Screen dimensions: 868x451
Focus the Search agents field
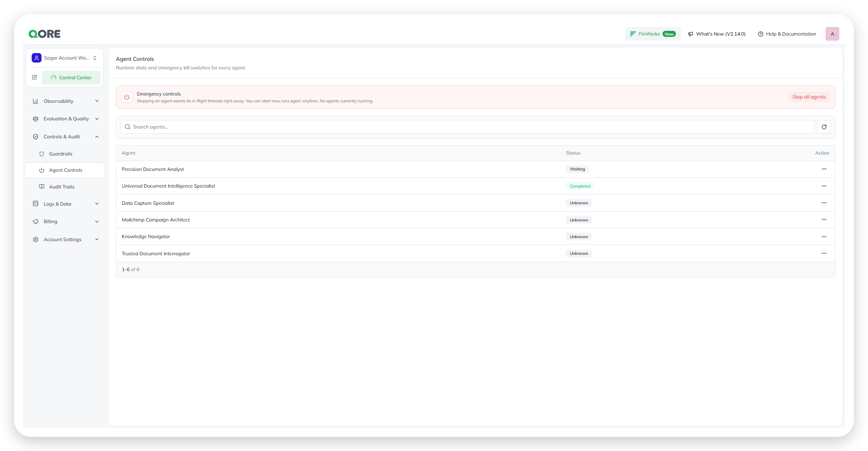(467, 127)
